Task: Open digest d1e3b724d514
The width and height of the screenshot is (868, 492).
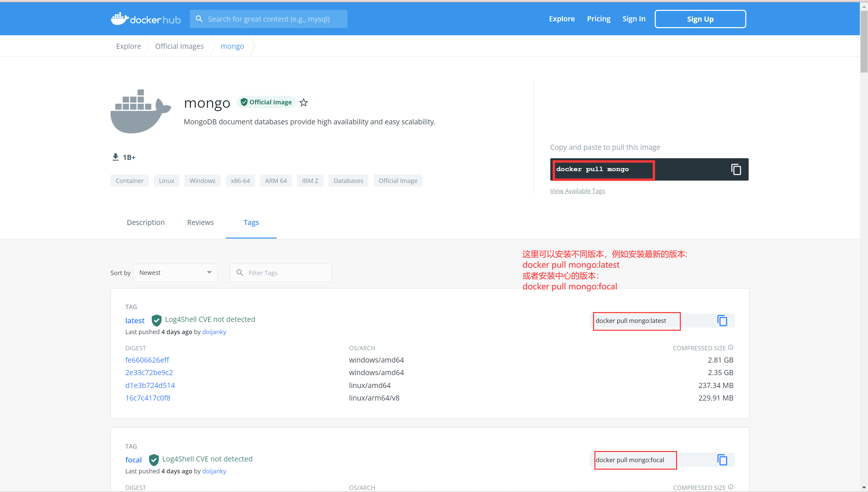Action: tap(150, 385)
